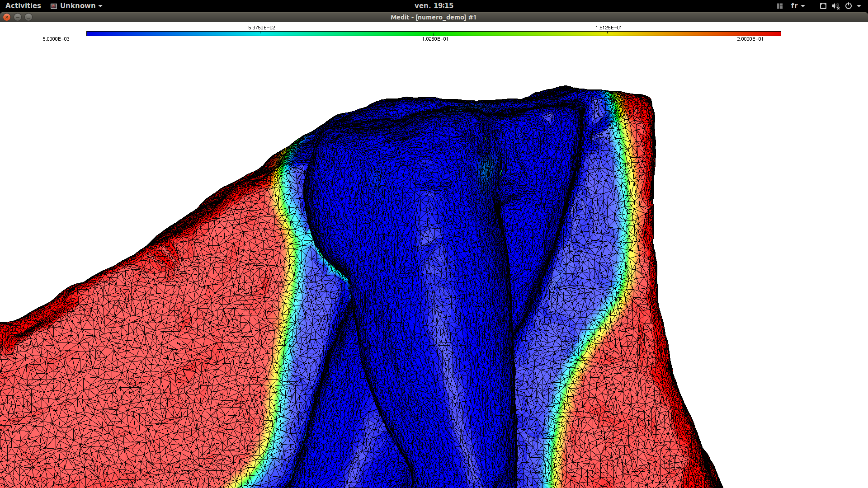Close the Medit window
868x488 pixels.
tap(7, 17)
